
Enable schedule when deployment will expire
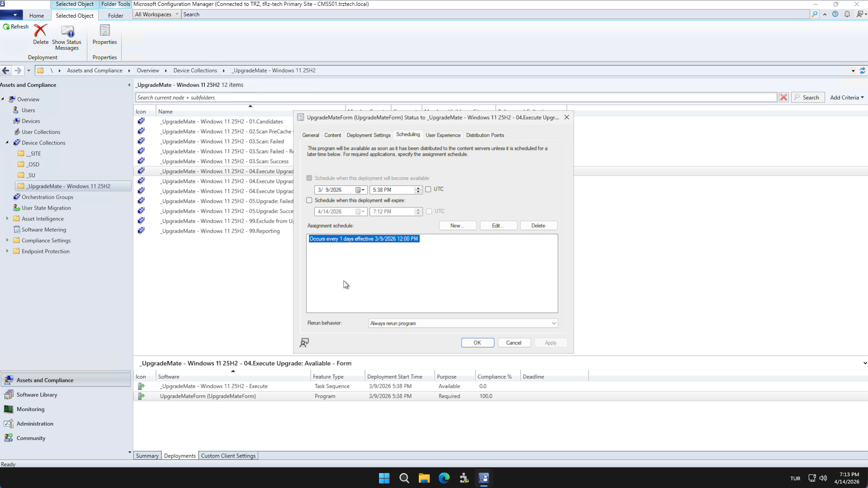pyautogui.click(x=309, y=200)
